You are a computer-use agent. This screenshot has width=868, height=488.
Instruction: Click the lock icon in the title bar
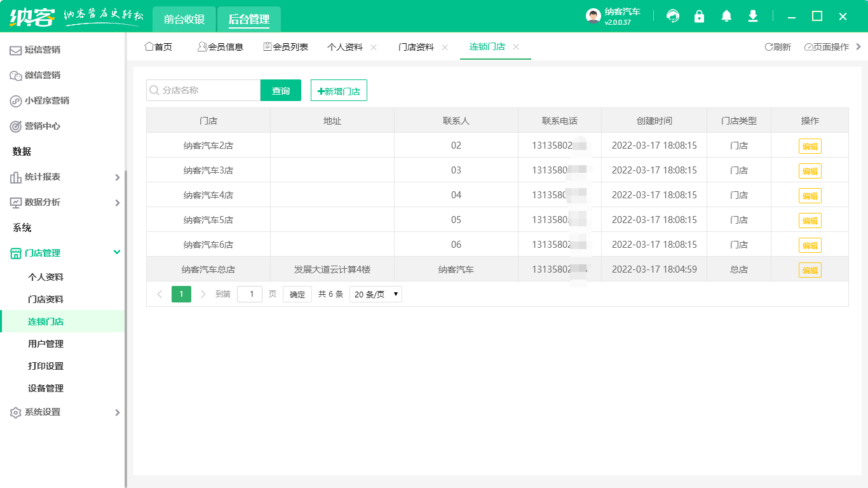pyautogui.click(x=699, y=16)
